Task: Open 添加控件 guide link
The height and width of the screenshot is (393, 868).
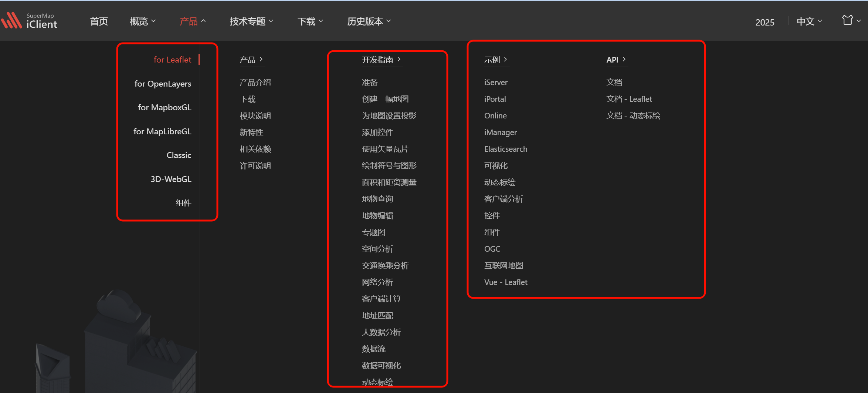Action: (377, 132)
